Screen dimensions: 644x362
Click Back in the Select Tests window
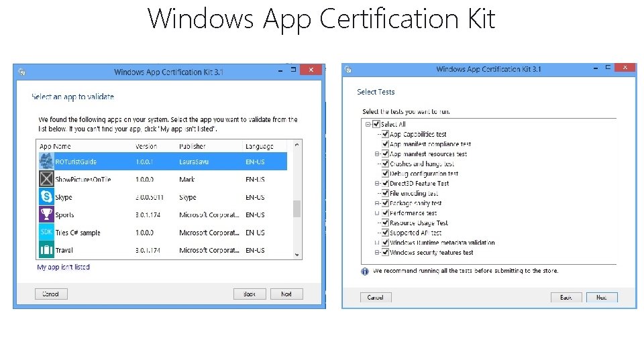point(566,297)
